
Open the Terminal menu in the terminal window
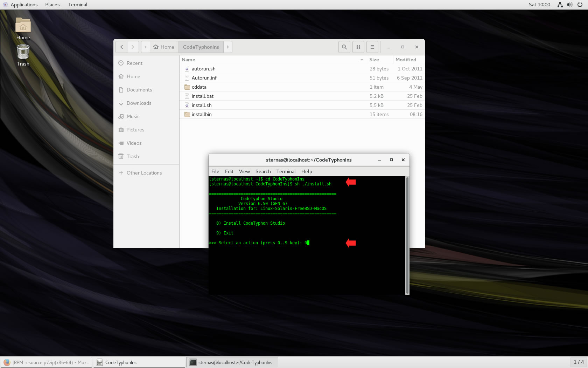pyautogui.click(x=286, y=171)
